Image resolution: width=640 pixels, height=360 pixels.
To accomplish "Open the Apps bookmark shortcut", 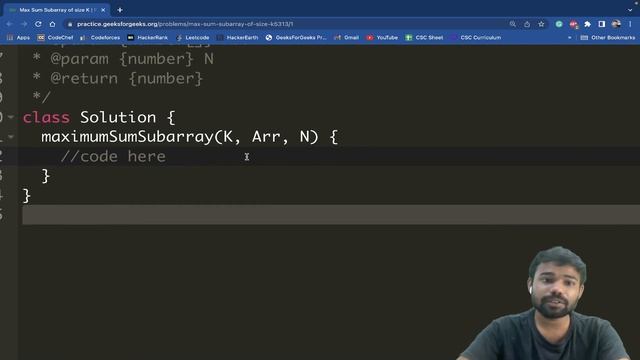I will 19,38.
